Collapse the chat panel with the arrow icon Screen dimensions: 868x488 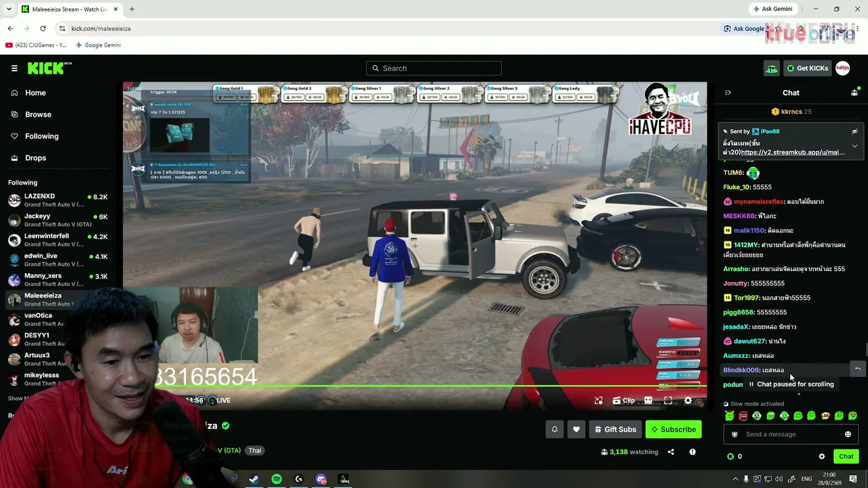tap(728, 93)
